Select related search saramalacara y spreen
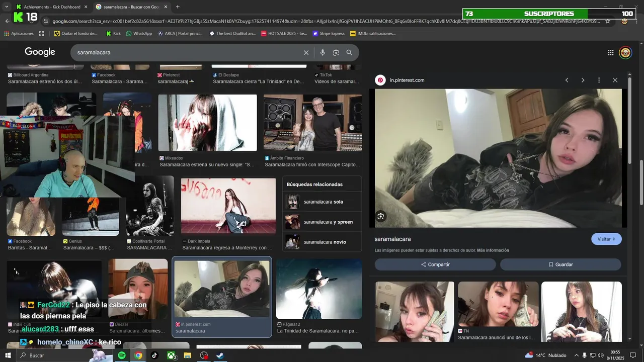Viewport: 644px width, 362px height. [x=322, y=222]
